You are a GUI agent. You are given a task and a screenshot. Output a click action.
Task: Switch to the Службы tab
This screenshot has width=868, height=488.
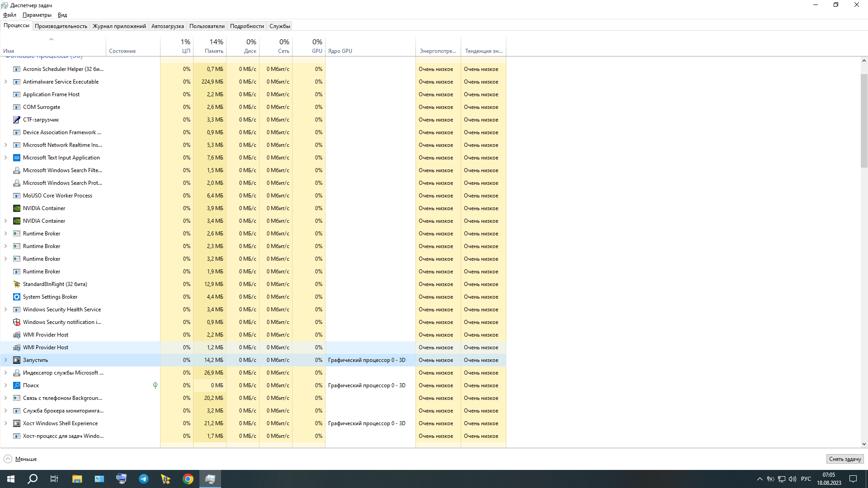280,26
